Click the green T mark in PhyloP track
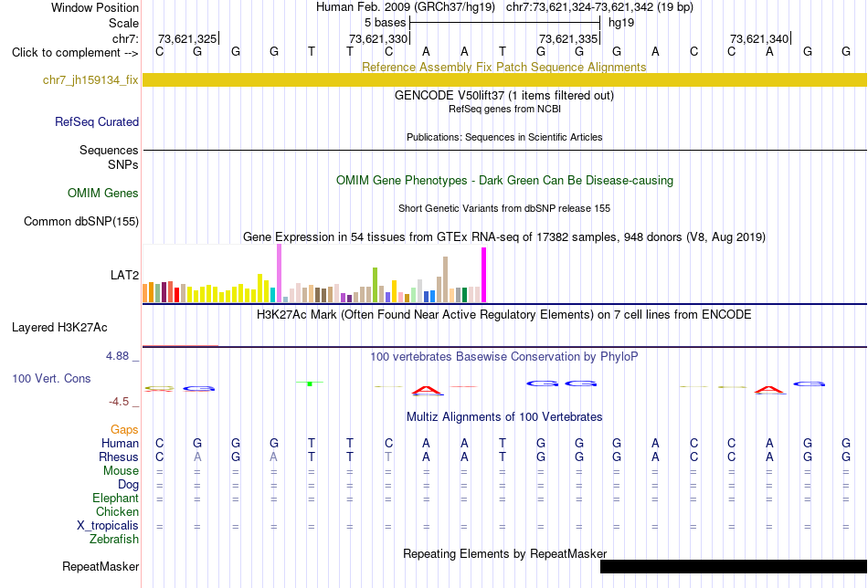The height and width of the screenshot is (588, 868). click(x=310, y=383)
